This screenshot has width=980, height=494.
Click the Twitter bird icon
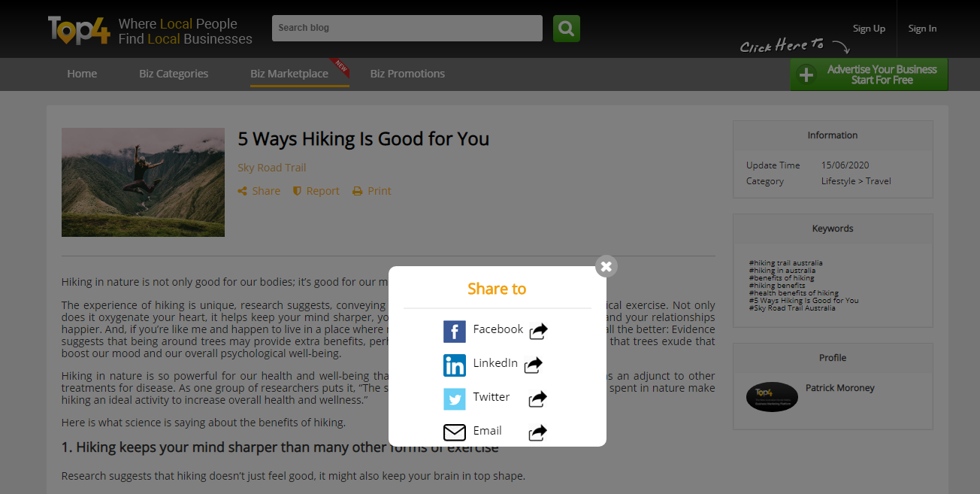(454, 399)
